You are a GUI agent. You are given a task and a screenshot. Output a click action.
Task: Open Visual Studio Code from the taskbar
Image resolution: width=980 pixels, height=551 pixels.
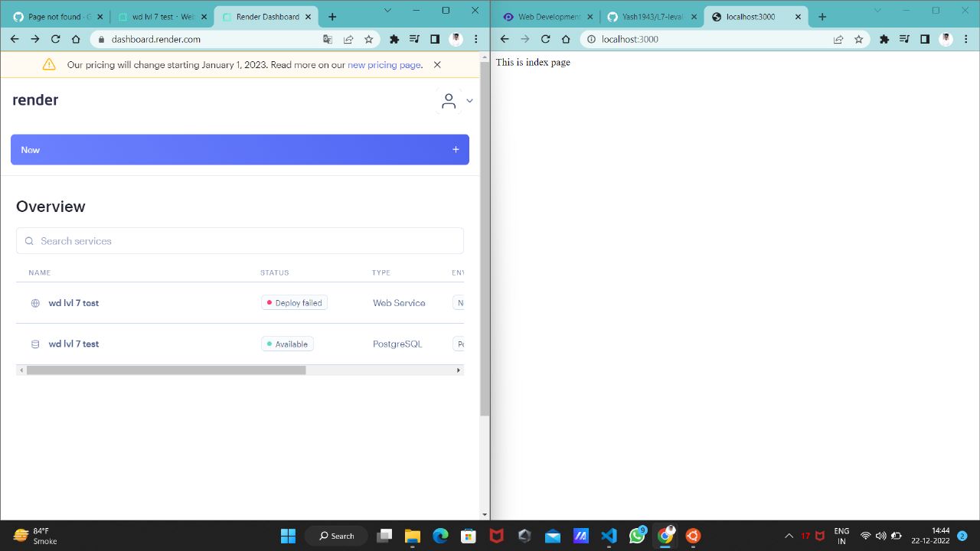coord(609,536)
